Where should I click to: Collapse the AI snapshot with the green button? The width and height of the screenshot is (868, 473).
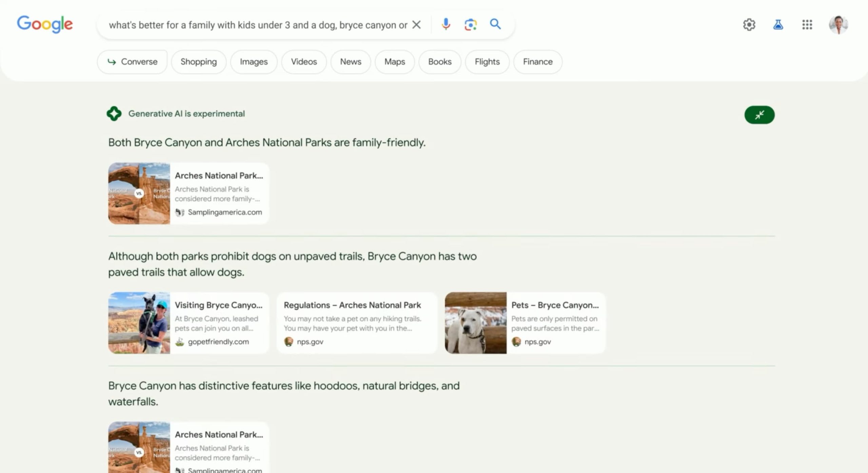click(759, 115)
